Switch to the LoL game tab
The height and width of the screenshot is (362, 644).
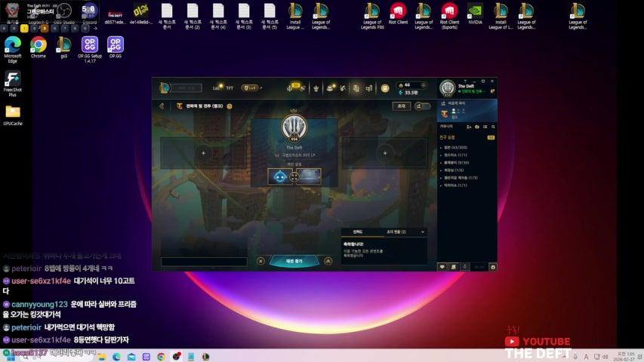pos(216,88)
